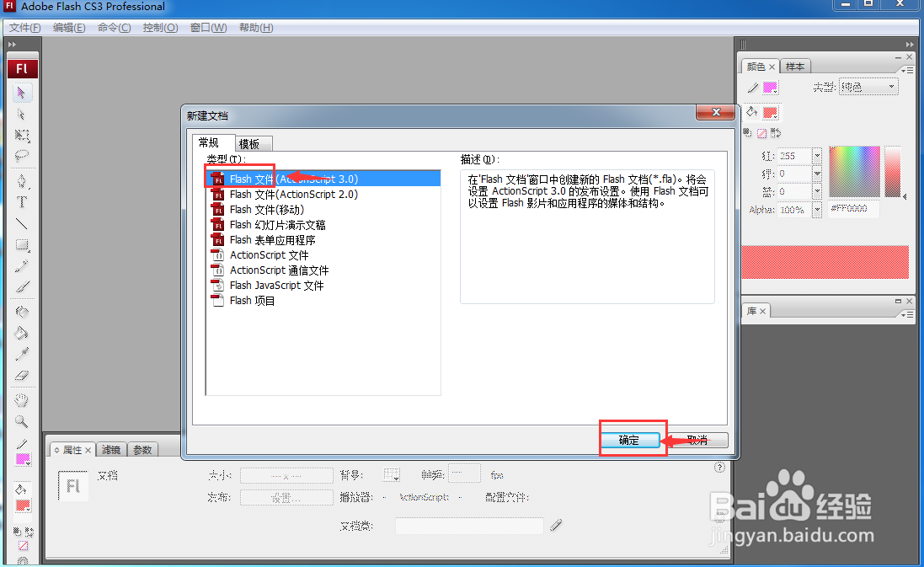The height and width of the screenshot is (567, 924).
Task: Select the Eraser tool
Action: coord(22,376)
